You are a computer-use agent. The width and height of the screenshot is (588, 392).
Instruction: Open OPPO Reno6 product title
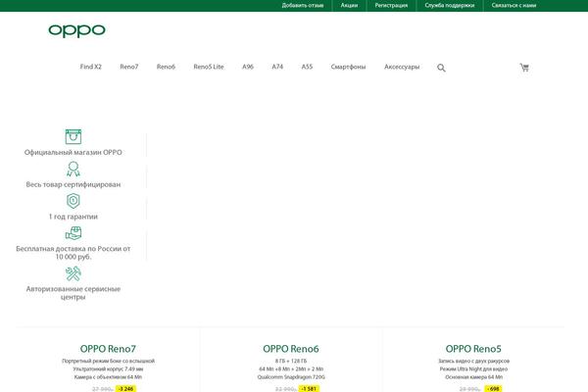coord(291,349)
